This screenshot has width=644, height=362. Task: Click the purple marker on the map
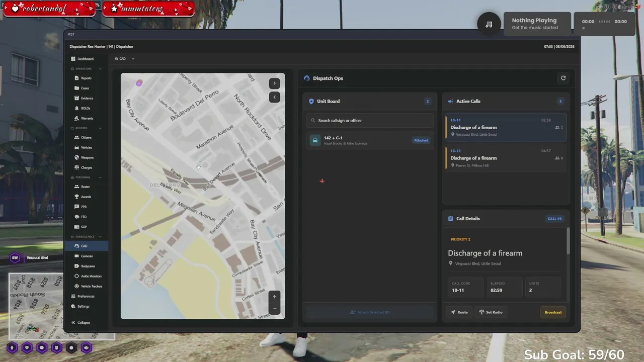click(x=139, y=83)
